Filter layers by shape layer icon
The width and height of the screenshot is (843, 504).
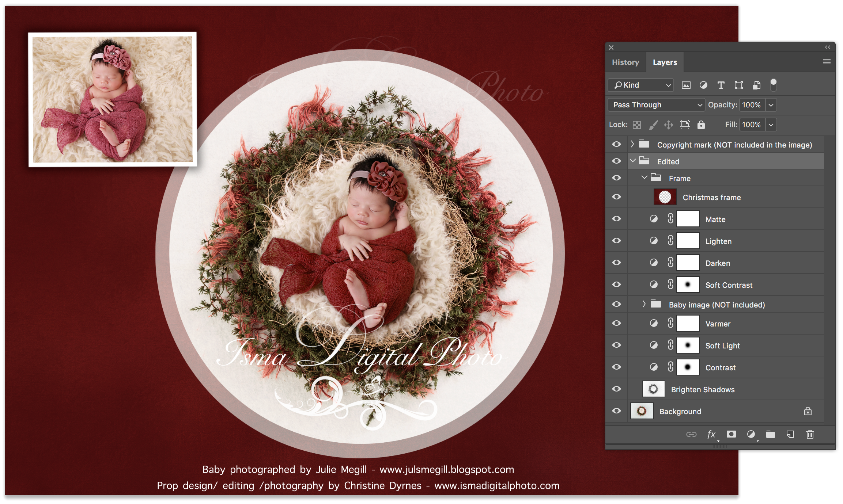pyautogui.click(x=739, y=85)
